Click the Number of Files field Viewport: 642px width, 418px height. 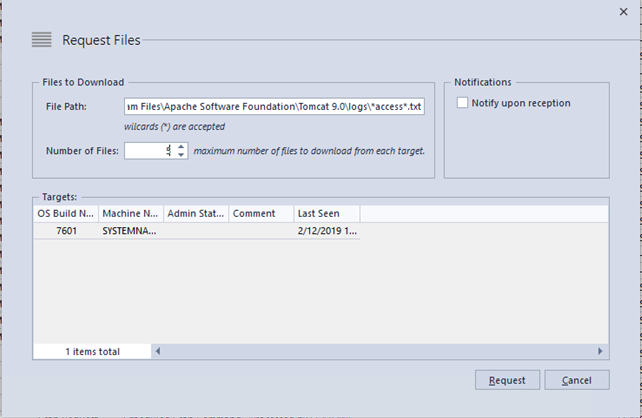[x=148, y=151]
